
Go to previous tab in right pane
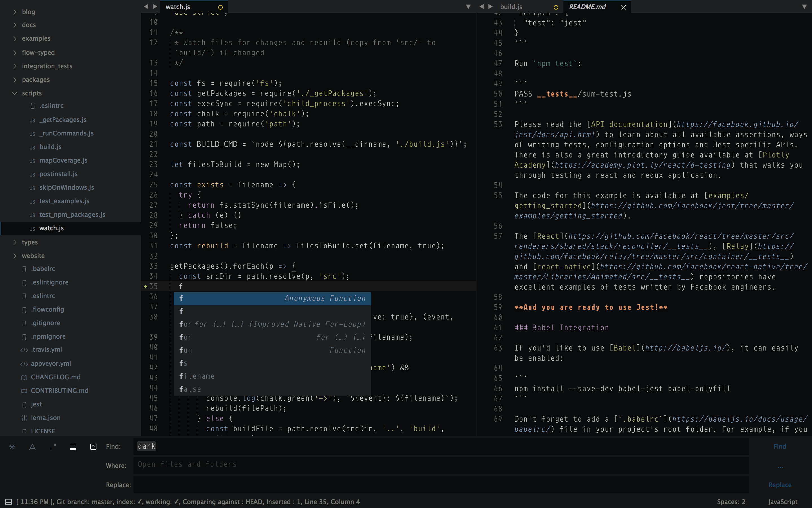pyautogui.click(x=482, y=6)
